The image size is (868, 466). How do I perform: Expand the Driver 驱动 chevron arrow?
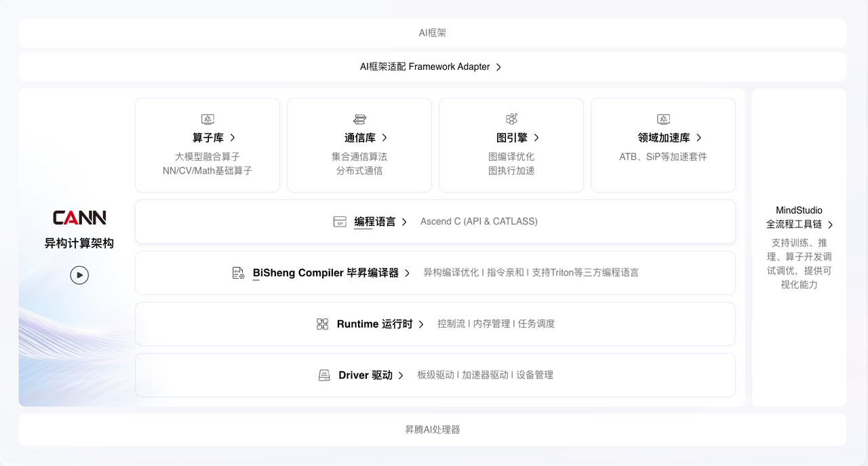(x=401, y=375)
